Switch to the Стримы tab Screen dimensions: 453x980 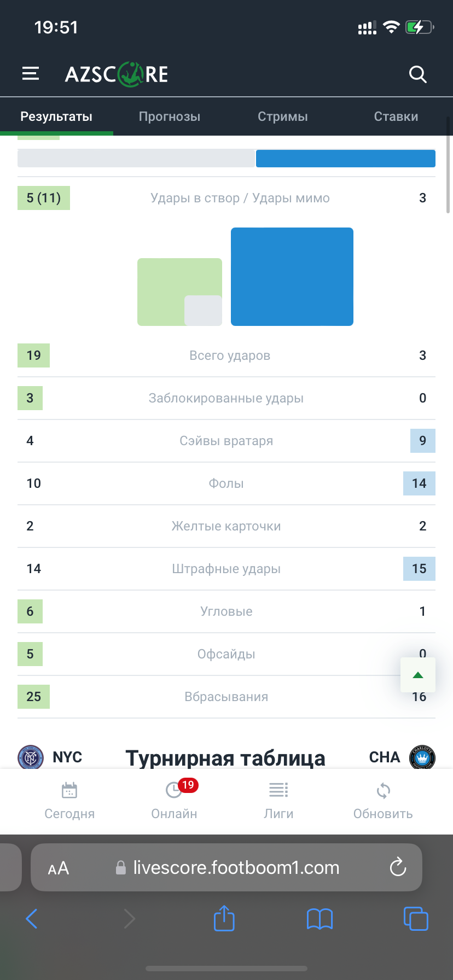[x=283, y=116]
